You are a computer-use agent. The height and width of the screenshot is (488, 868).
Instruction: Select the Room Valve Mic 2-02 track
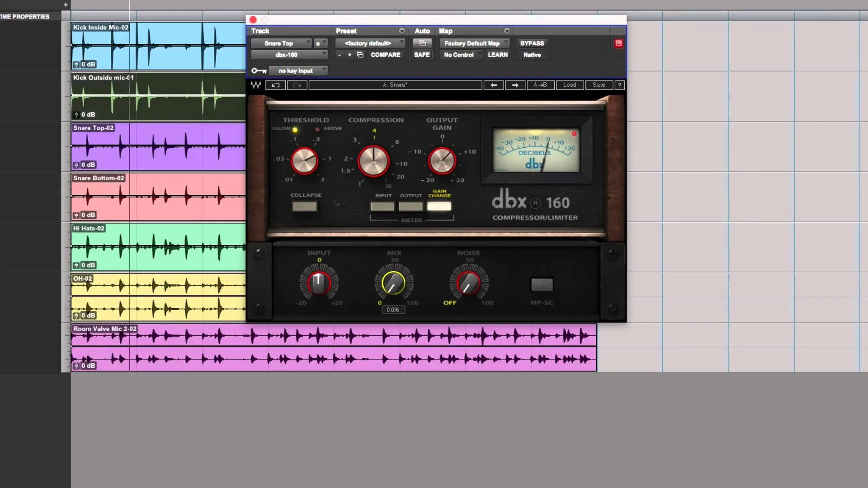(104, 329)
